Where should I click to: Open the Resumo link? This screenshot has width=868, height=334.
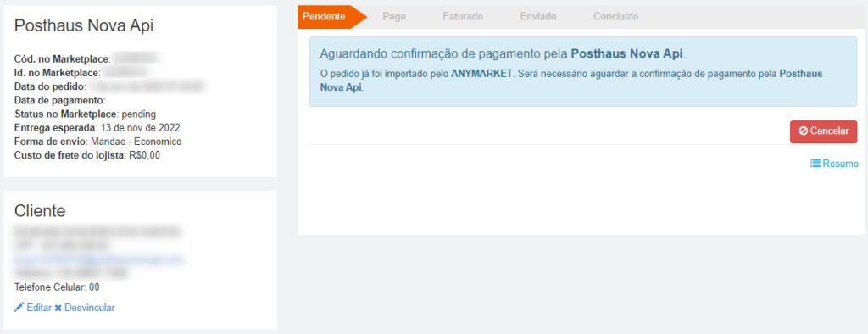[834, 164]
